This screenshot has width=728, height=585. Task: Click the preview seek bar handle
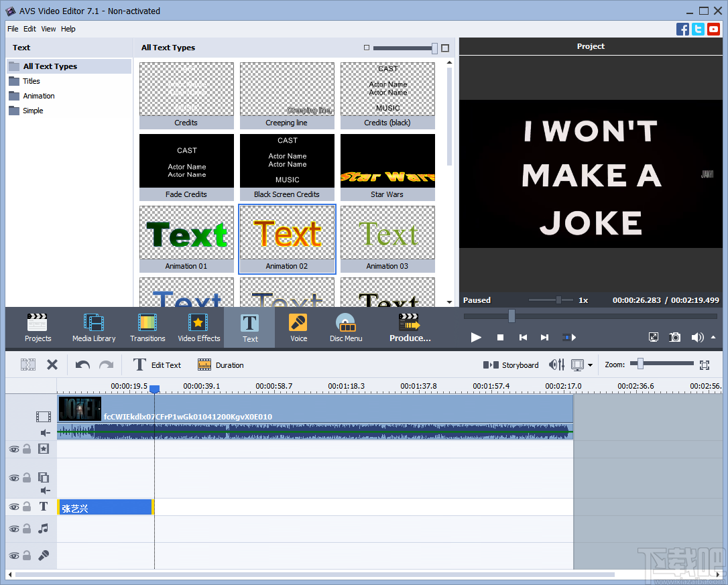click(511, 316)
